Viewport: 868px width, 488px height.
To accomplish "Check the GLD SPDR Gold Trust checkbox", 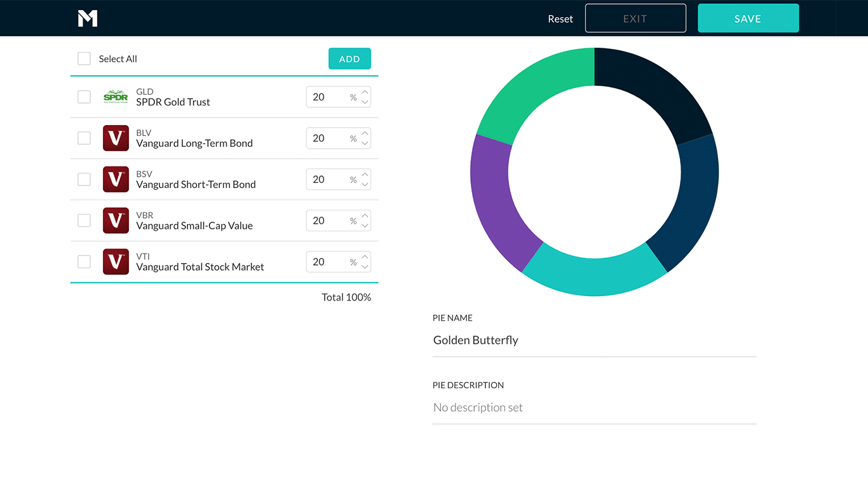I will point(84,97).
